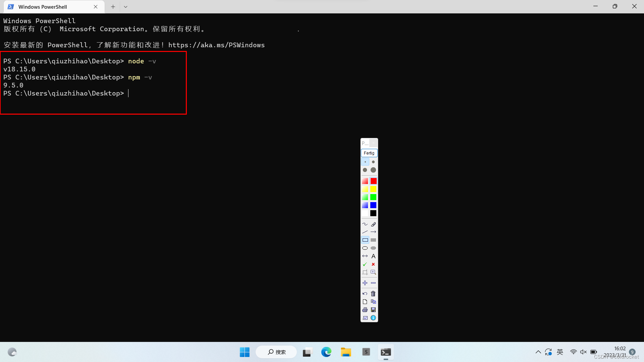Open the magnifier zoom tool
Viewport: 644px width, 362px height.
click(x=373, y=272)
